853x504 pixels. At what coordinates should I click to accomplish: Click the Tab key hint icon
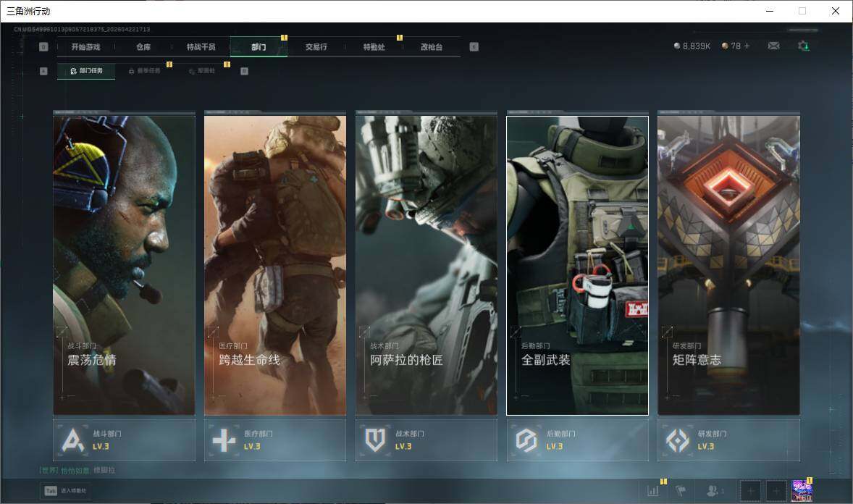[51, 491]
